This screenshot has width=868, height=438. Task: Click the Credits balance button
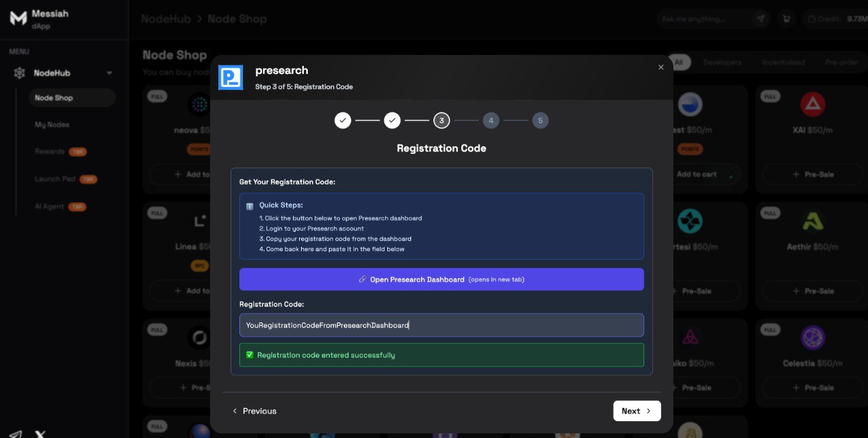(x=835, y=19)
